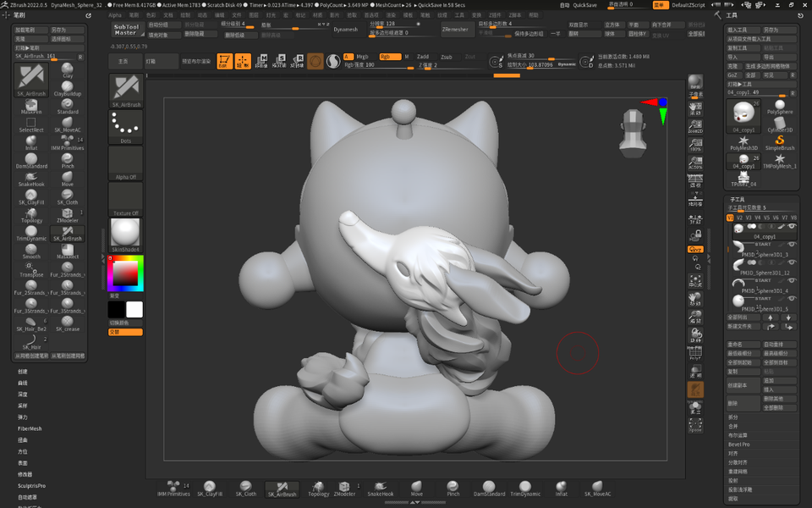Click the 100% actual size icon
The height and width of the screenshot is (508, 812).
click(695, 145)
